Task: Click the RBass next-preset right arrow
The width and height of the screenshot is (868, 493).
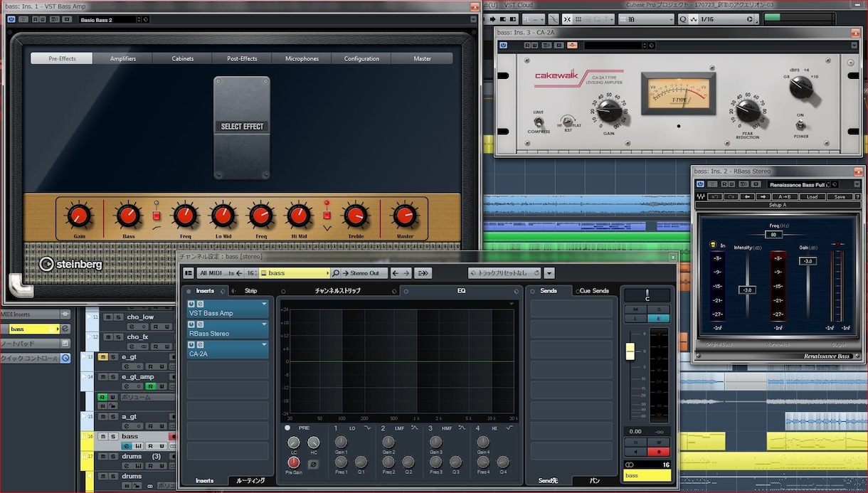Action: tap(763, 196)
